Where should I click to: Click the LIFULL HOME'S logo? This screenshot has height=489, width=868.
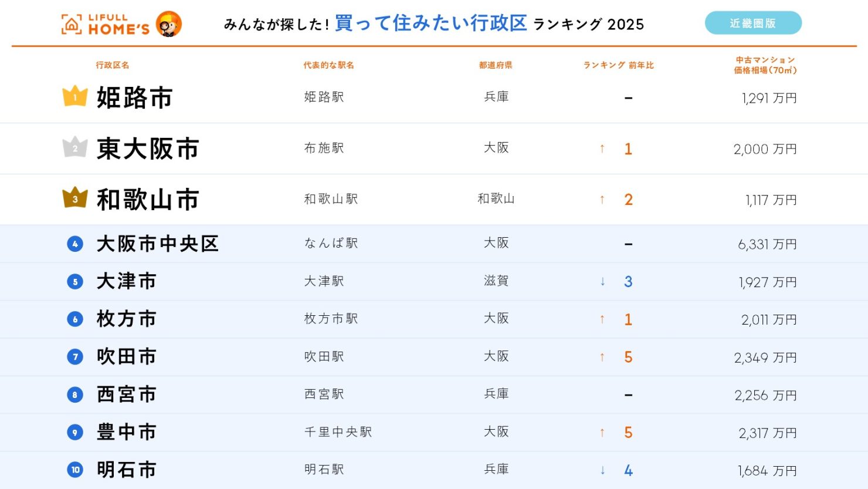(x=106, y=25)
